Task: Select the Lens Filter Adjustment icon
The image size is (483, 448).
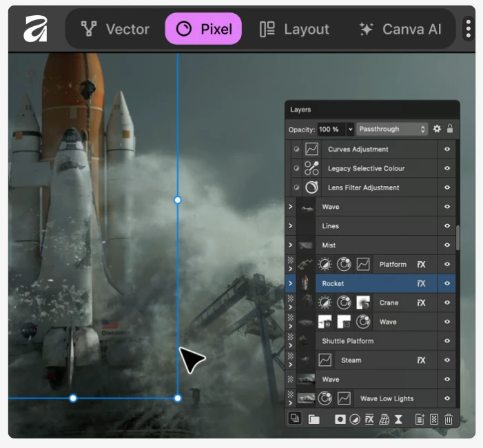Action: [x=311, y=187]
